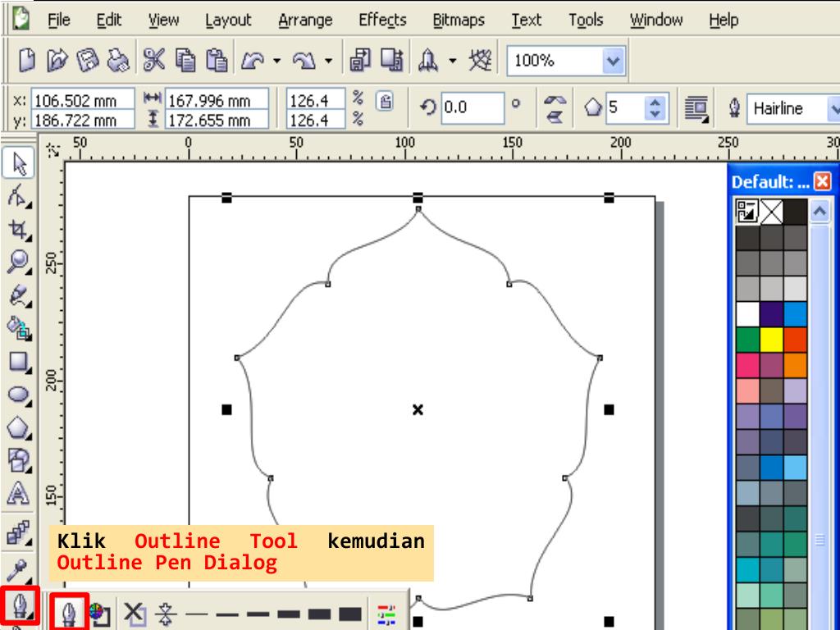Open the Bitmaps menu

(459, 21)
